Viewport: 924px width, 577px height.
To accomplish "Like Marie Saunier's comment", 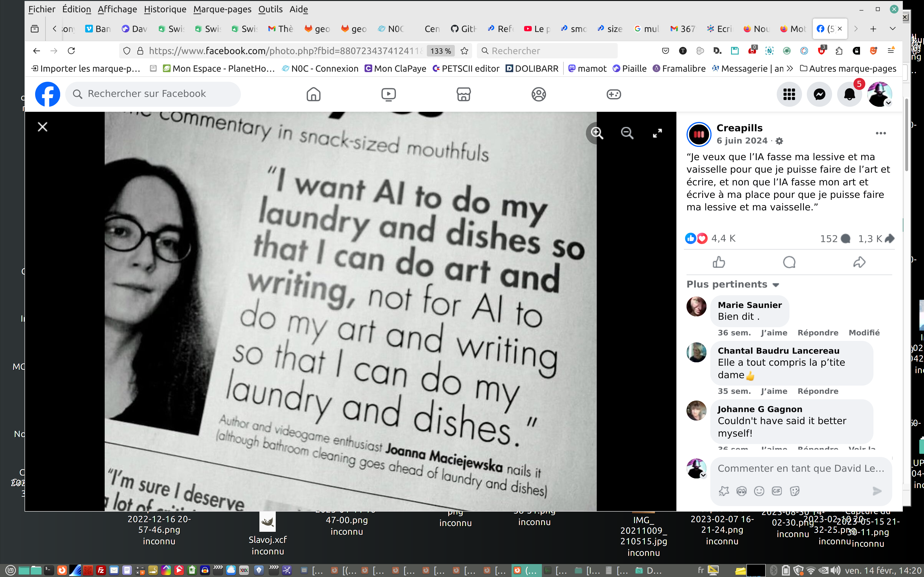I will pyautogui.click(x=774, y=333).
